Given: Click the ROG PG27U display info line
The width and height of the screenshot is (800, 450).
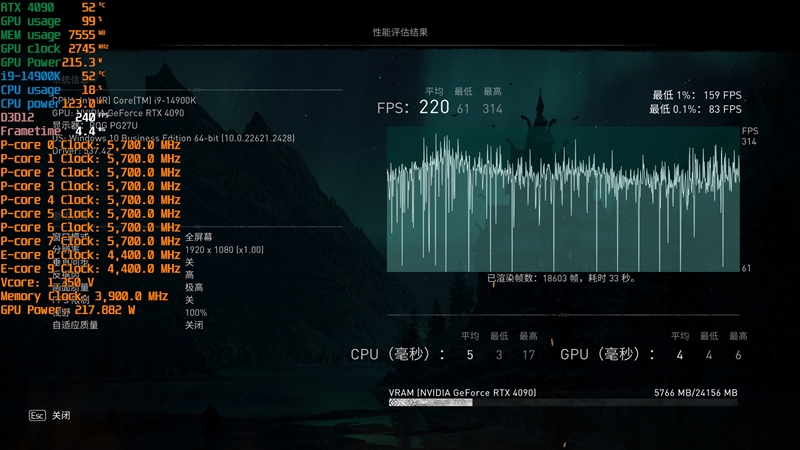Looking at the screenshot, I should [95, 126].
